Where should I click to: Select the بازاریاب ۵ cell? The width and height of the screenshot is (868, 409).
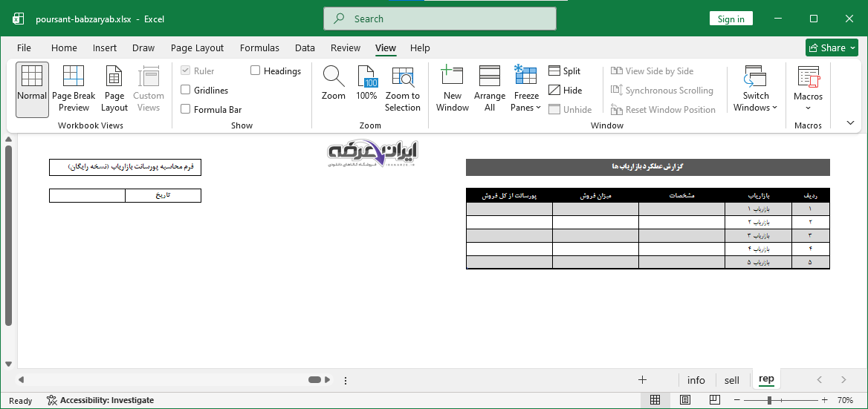tap(759, 262)
